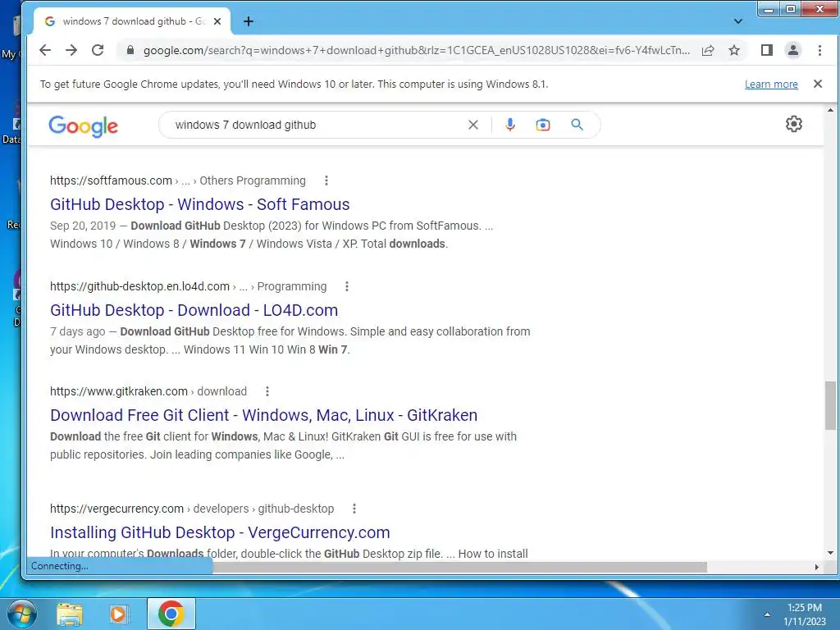The image size is (840, 630).
Task: Click the vergecurrency.com developers URL text
Action: 192,509
